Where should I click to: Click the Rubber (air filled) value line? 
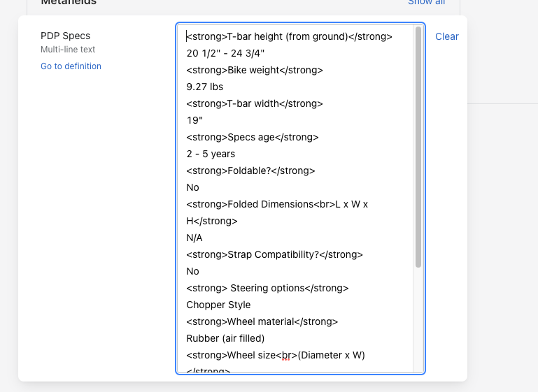[225, 338]
